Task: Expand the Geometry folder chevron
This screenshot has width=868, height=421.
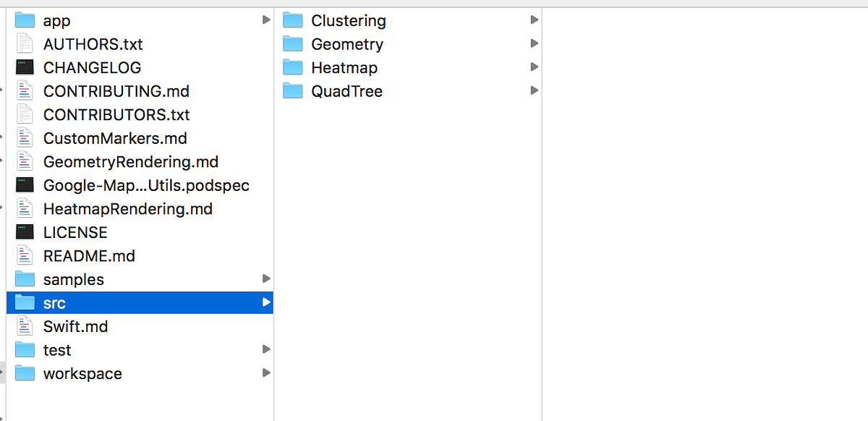Action: [x=534, y=43]
